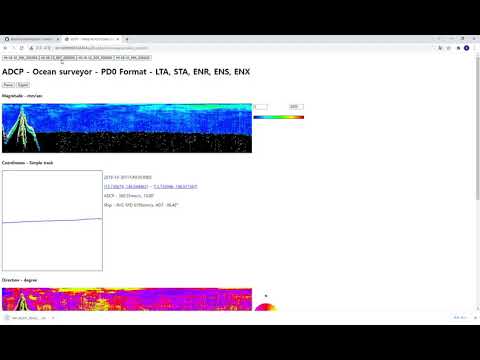The width and height of the screenshot is (480, 360).
Task: Switch to the first browser tab
Action: coord(31,39)
